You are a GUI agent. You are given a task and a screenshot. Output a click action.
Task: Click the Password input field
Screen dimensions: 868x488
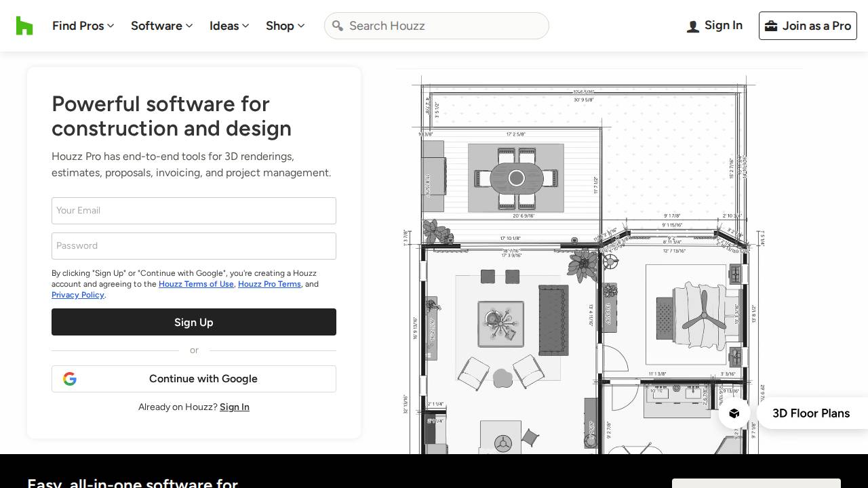coord(194,246)
